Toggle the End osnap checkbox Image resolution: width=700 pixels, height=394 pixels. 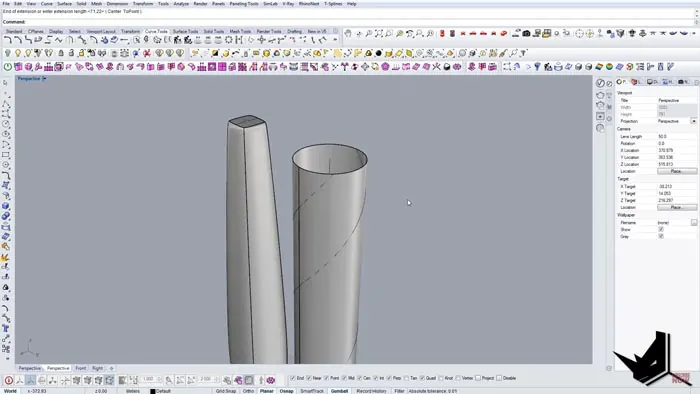click(x=293, y=378)
